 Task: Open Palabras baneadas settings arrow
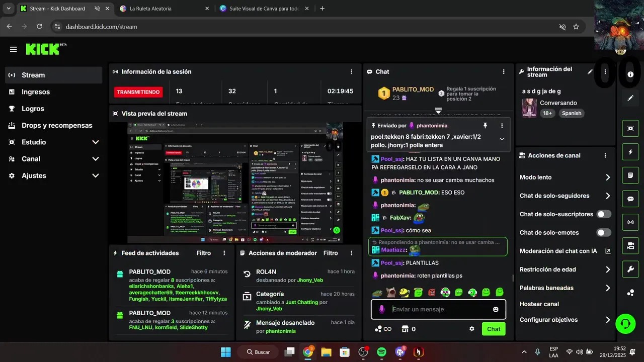(x=608, y=288)
